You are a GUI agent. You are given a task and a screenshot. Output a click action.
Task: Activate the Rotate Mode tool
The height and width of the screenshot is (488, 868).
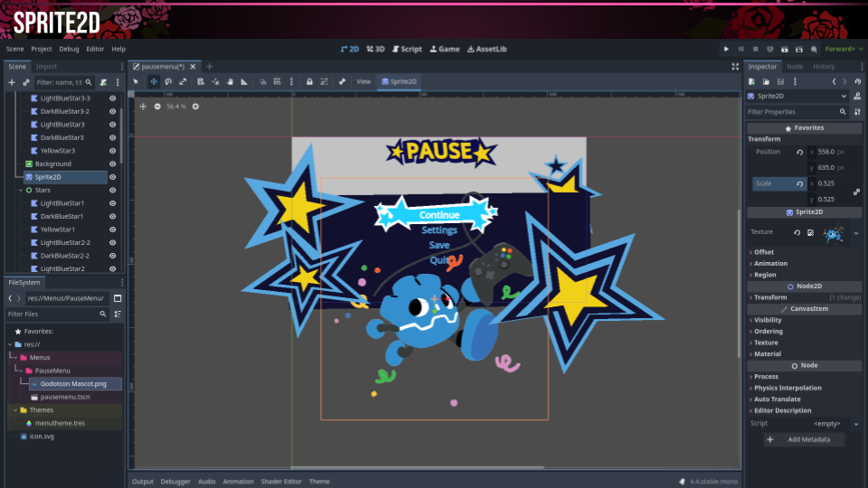[168, 82]
